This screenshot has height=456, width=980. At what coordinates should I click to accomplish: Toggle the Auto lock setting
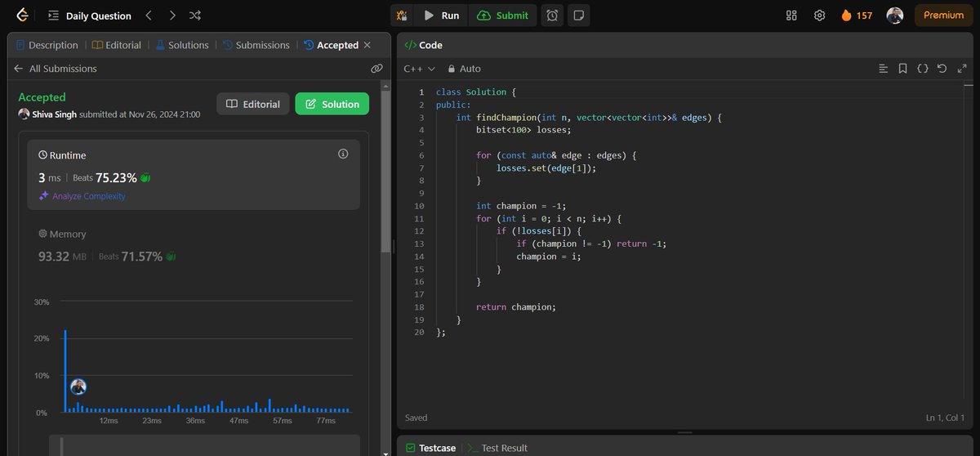pyautogui.click(x=463, y=69)
